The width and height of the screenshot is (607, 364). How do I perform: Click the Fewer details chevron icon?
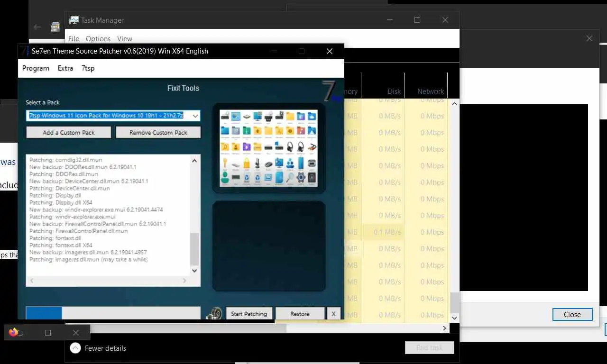click(75, 348)
